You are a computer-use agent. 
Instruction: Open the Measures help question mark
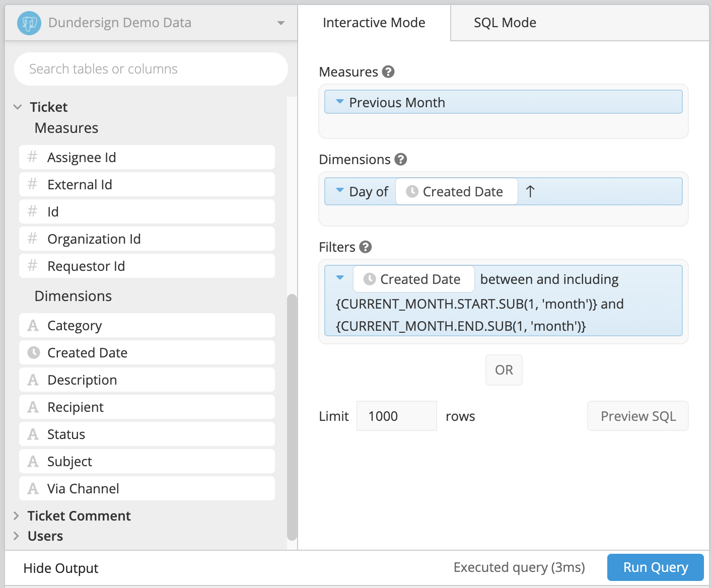click(388, 72)
